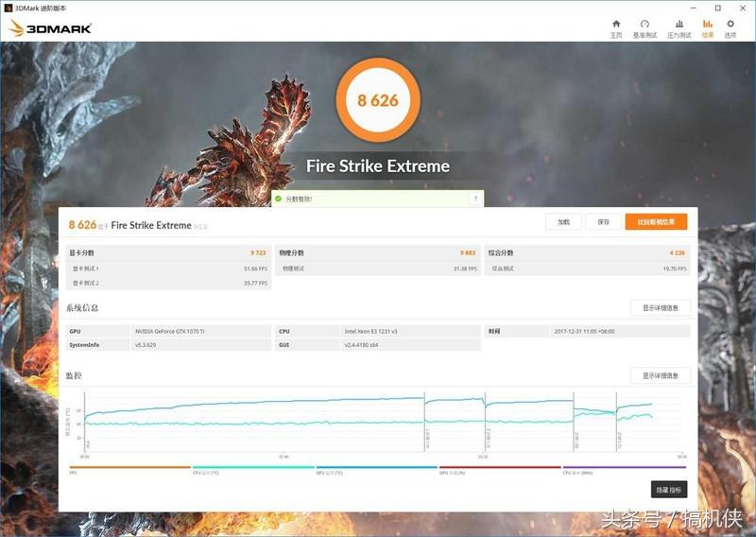756x537 pixels.
Task: Click the last vertical marker in monitoring graph
Action: (x=616, y=423)
